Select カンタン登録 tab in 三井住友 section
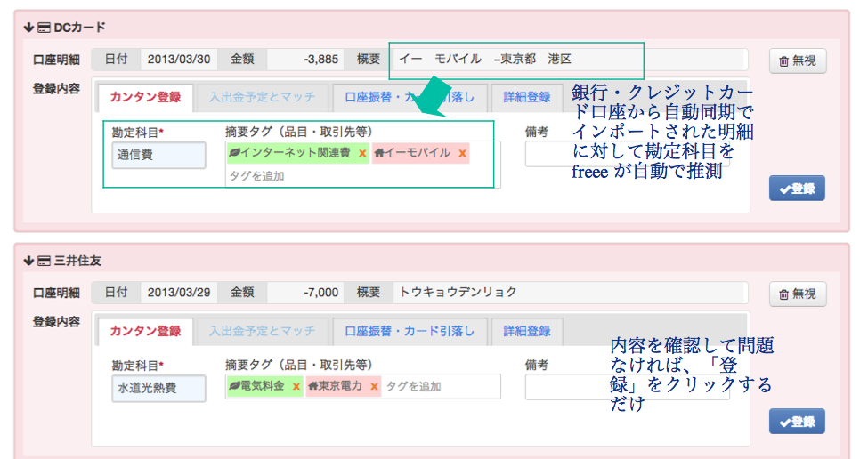The width and height of the screenshot is (868, 459). [x=145, y=331]
